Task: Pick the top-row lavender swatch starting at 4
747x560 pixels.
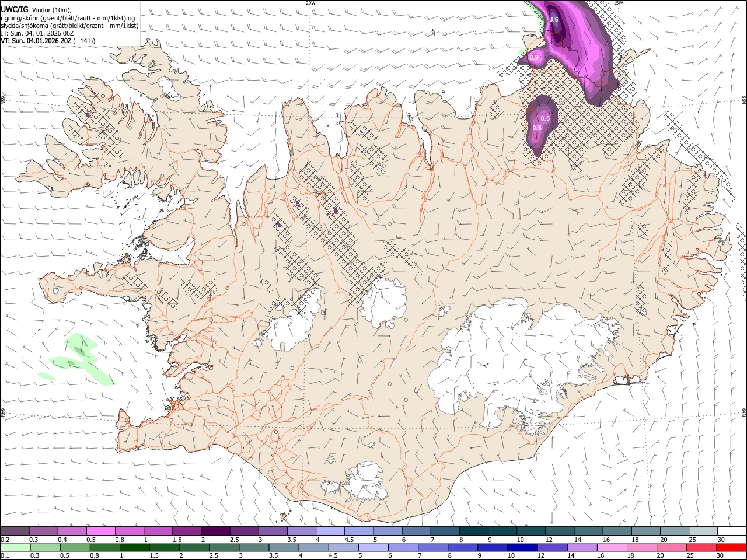Action: coord(330,531)
